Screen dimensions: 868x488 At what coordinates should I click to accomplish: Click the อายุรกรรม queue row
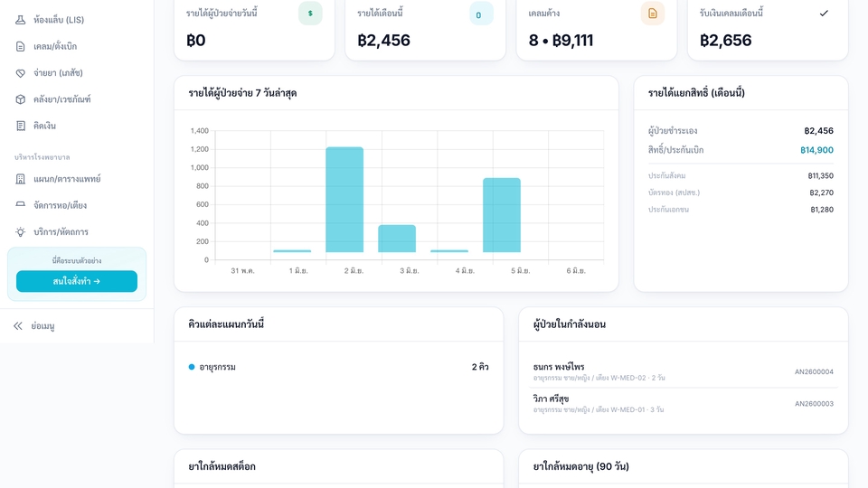tap(339, 367)
